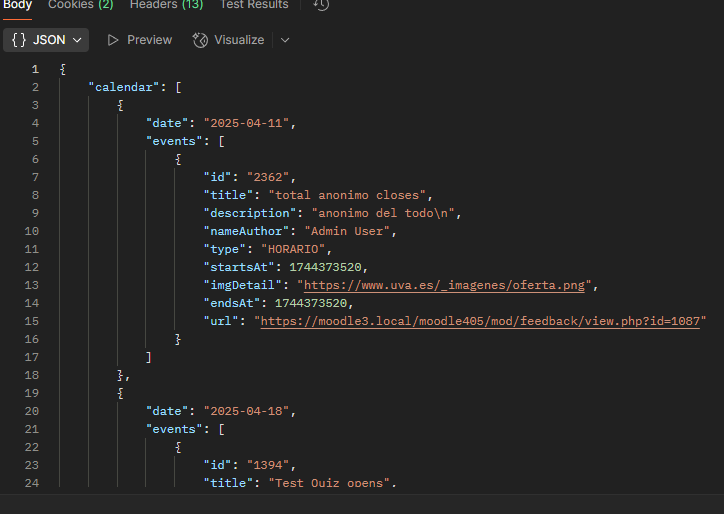This screenshot has width=724, height=514.
Task: Open the Test Results tab
Action: click(254, 5)
